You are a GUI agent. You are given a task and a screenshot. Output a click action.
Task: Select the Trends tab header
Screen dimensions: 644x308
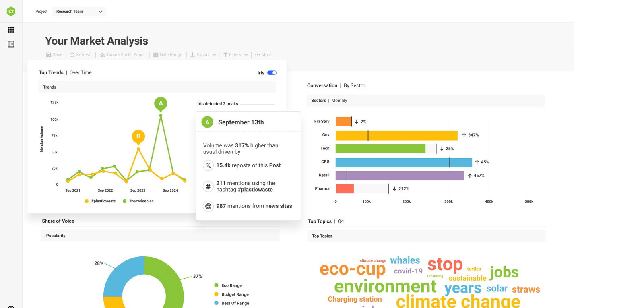pos(157,87)
